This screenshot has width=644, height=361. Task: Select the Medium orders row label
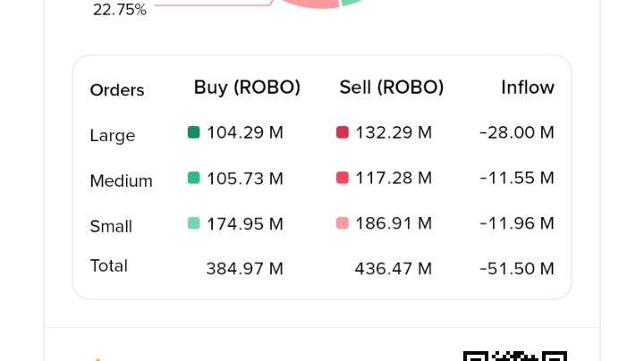tap(121, 181)
